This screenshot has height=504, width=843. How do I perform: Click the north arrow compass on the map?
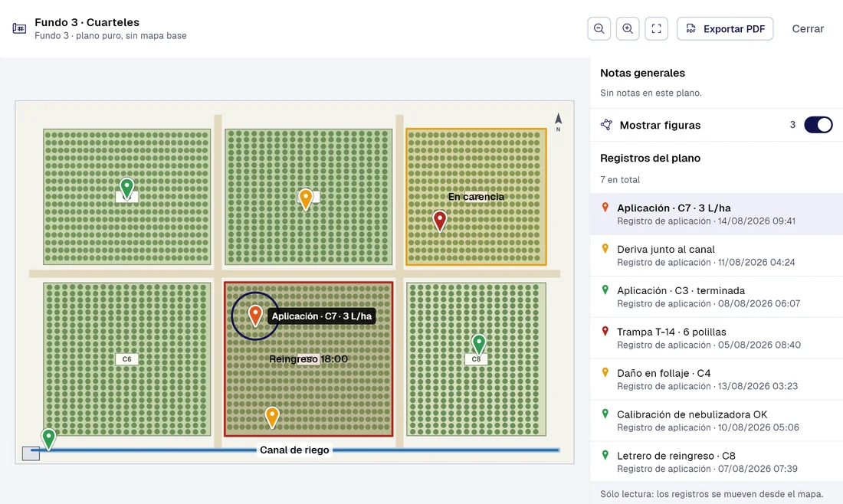point(558,122)
